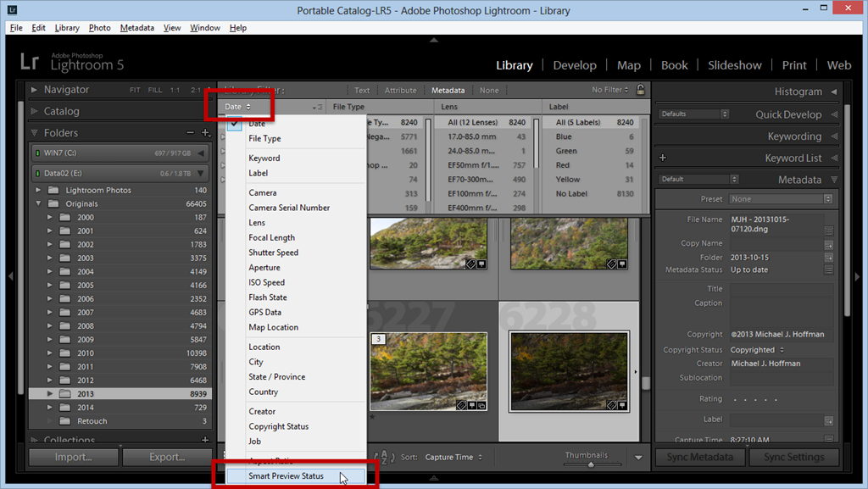The image size is (868, 489).
Task: Click the action icon beside the Copy Name field
Action: coord(829,244)
